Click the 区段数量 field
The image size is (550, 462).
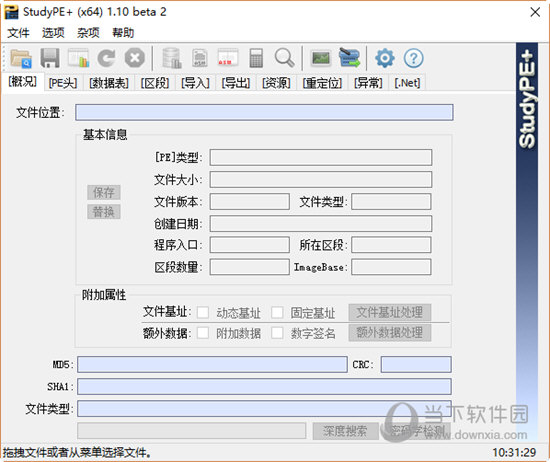click(249, 267)
